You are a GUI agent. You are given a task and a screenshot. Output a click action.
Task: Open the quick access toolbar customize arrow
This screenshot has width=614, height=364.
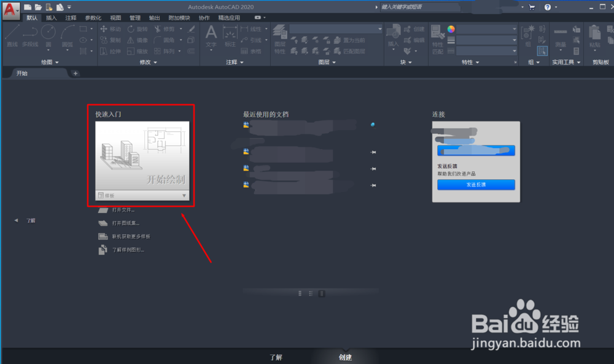pyautogui.click(x=69, y=7)
